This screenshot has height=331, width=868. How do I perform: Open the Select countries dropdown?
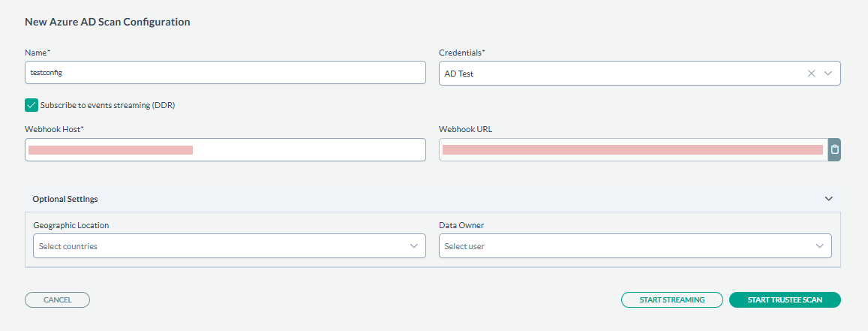(x=218, y=246)
